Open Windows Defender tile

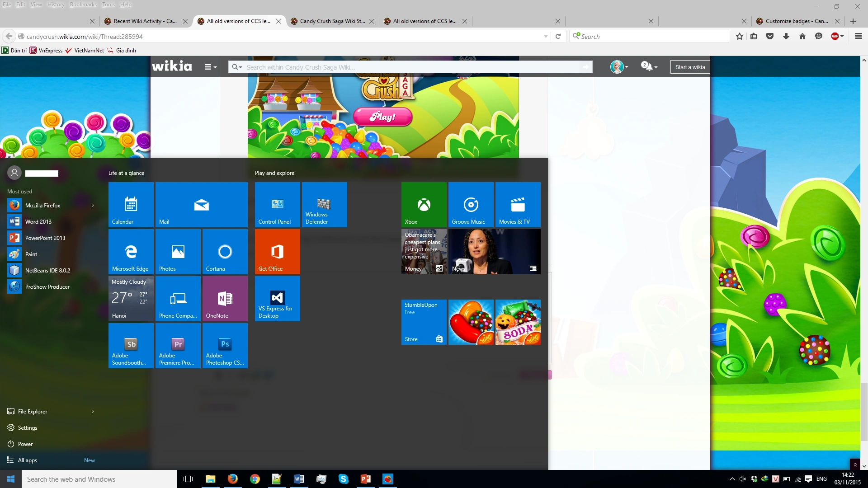point(324,205)
